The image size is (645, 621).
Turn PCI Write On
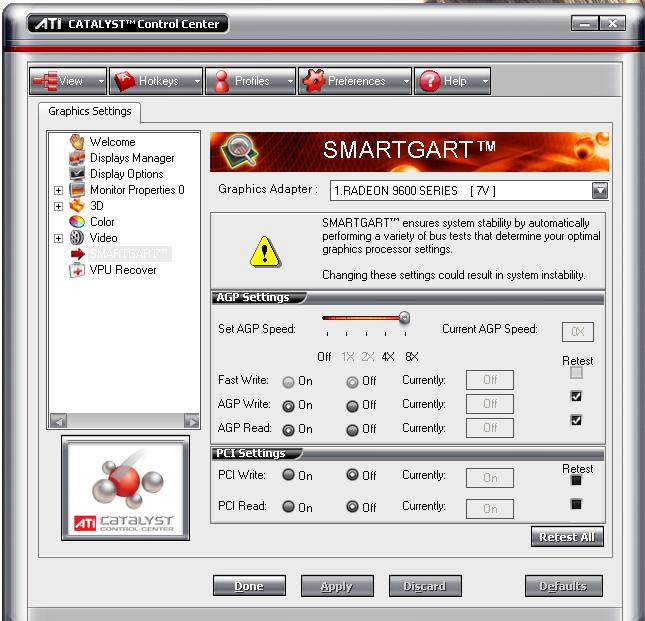point(288,475)
